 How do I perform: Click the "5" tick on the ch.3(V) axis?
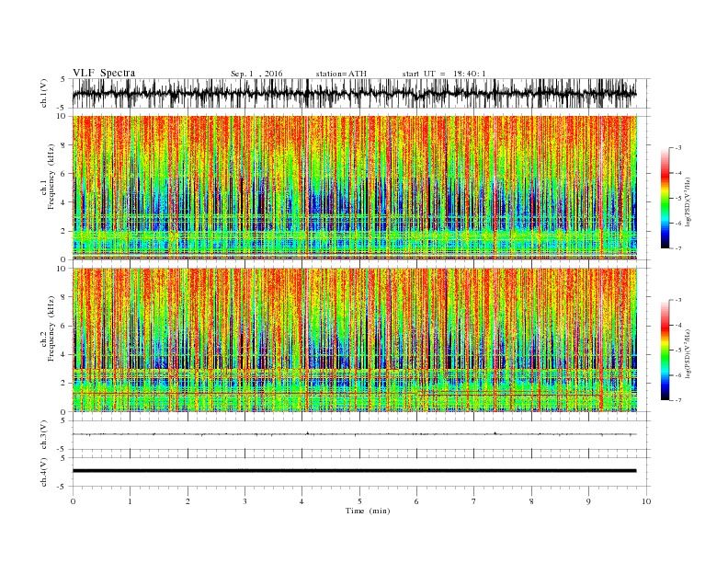pyautogui.click(x=63, y=420)
